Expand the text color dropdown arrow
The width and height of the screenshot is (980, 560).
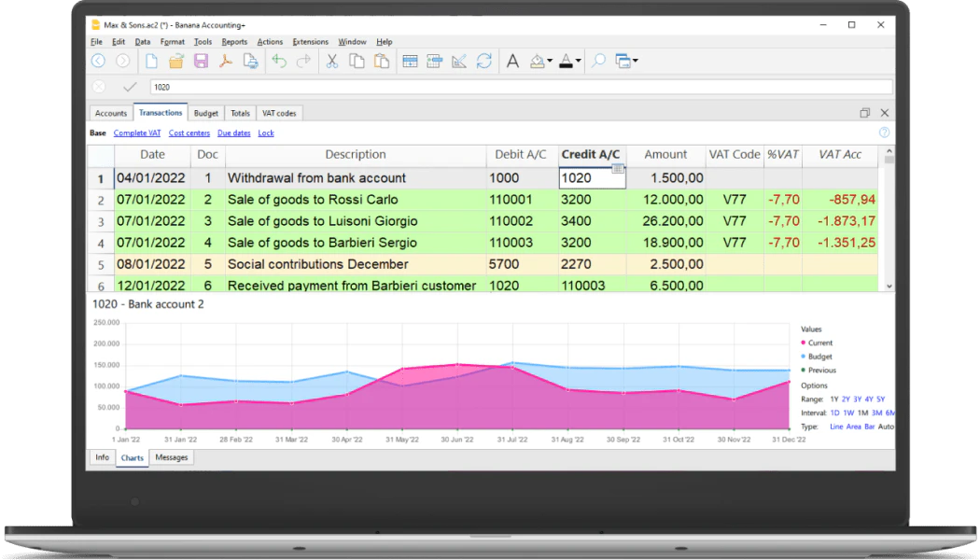coord(578,61)
